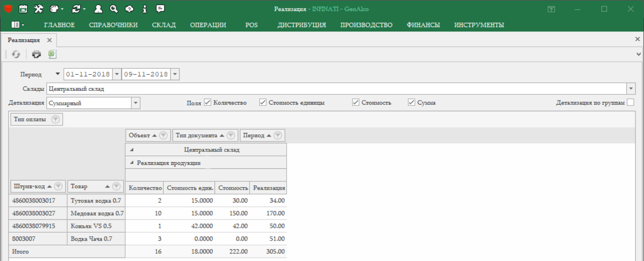Close the document panel with right-side X
The height and width of the screenshot is (261, 644).
tap(637, 39)
